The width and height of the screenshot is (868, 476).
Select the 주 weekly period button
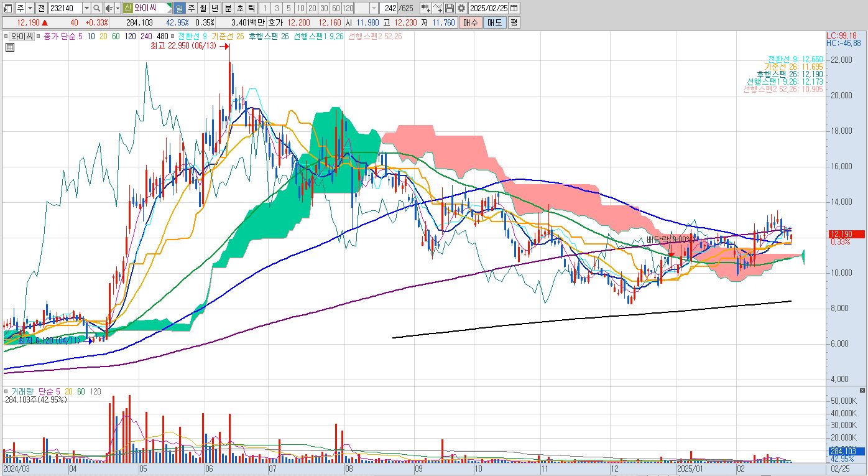[191, 8]
